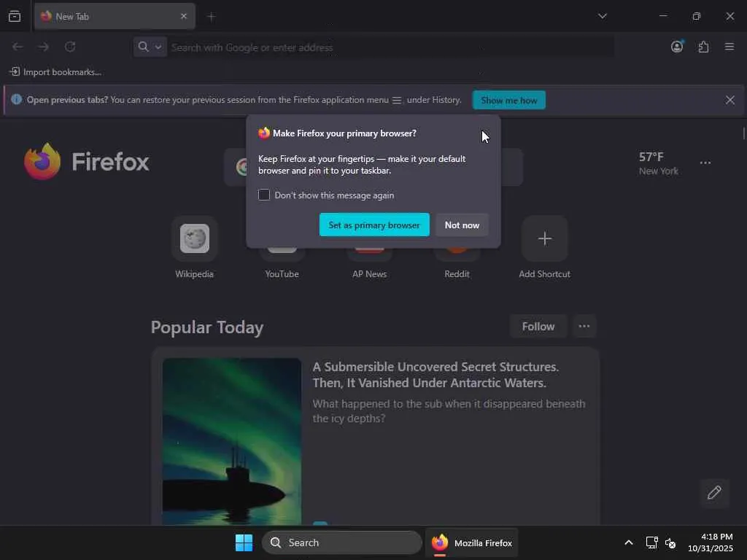Image resolution: width=747 pixels, height=560 pixels.
Task: Open search engine selector dropdown in address bar
Action: pos(150,47)
